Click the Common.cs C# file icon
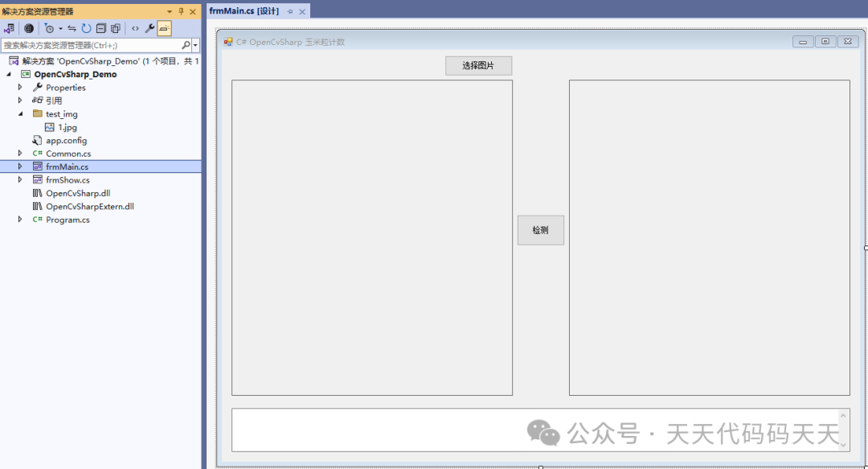 click(37, 154)
